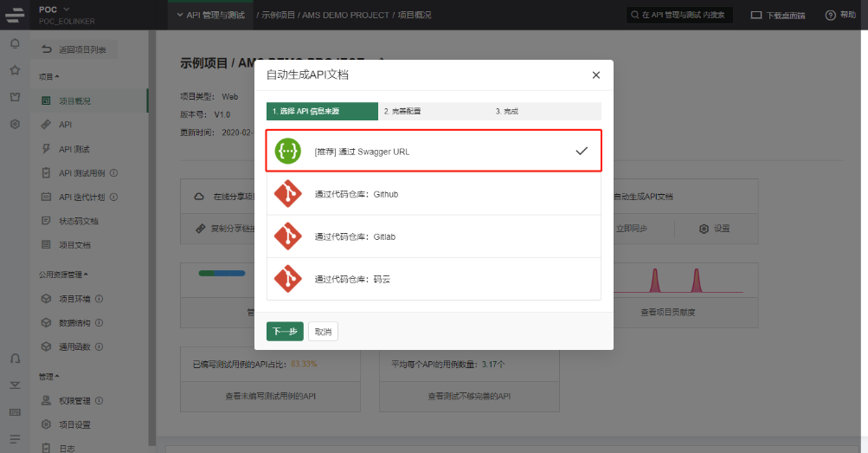Open 状态码文档 in the sidebar

click(x=89, y=221)
